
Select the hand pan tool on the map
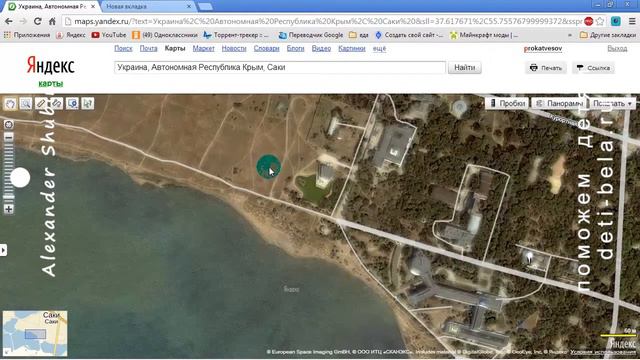[x=10, y=104]
